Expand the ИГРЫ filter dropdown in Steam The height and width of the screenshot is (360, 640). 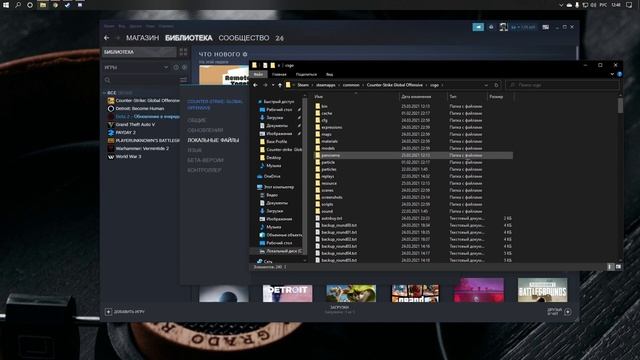[166, 67]
